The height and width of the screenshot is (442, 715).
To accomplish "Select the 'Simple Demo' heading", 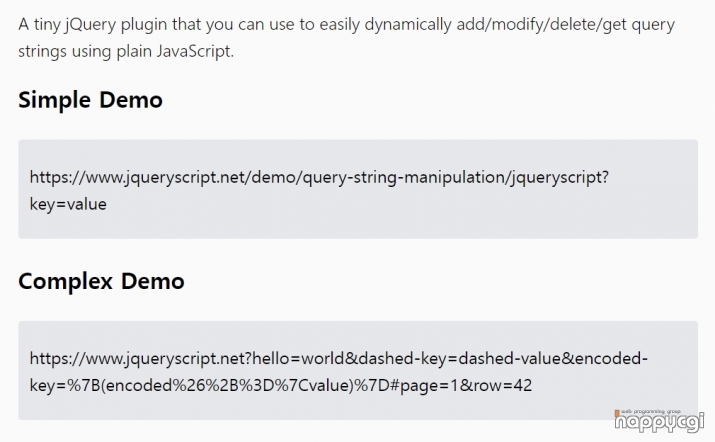I will coord(90,99).
